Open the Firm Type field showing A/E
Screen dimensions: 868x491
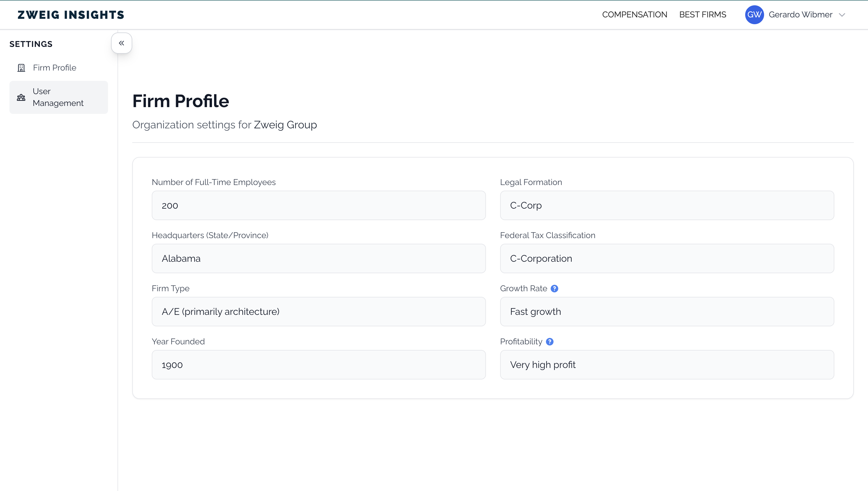click(x=319, y=312)
